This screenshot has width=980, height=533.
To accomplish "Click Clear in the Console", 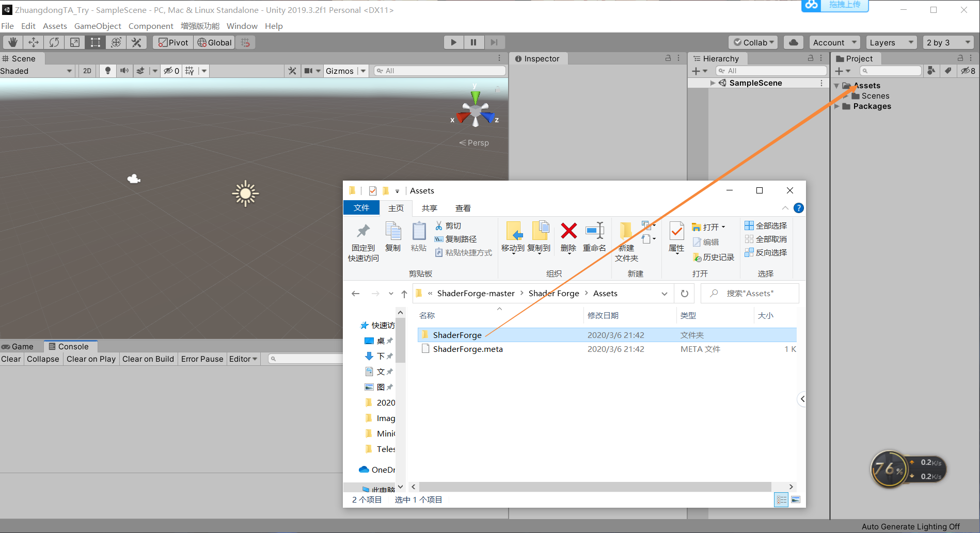I will (11, 359).
